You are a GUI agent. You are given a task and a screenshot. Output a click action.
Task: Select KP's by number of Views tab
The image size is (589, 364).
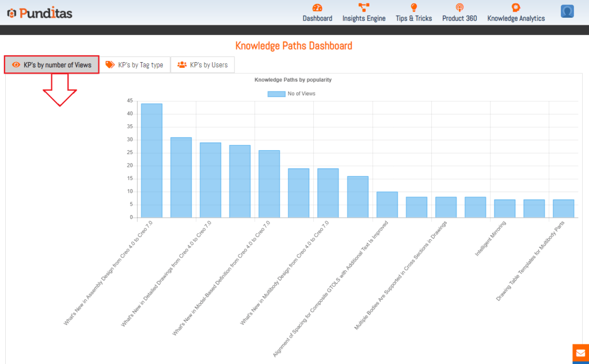pyautogui.click(x=52, y=65)
